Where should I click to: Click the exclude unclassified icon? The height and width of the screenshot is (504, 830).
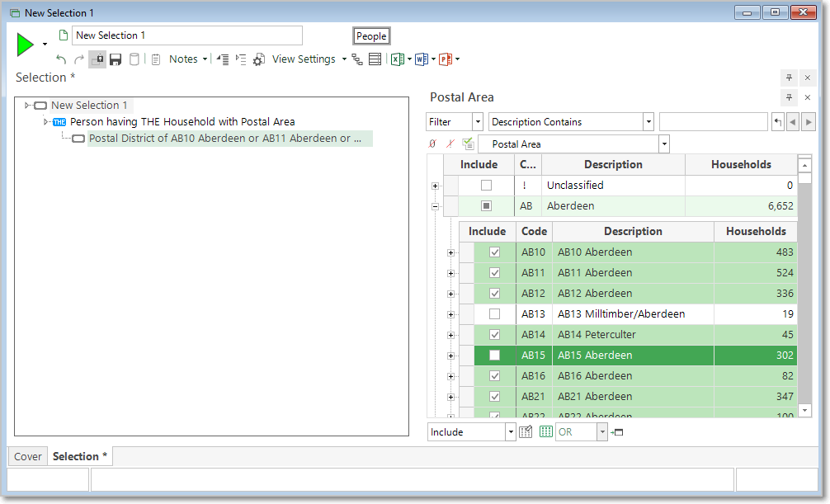coord(450,144)
